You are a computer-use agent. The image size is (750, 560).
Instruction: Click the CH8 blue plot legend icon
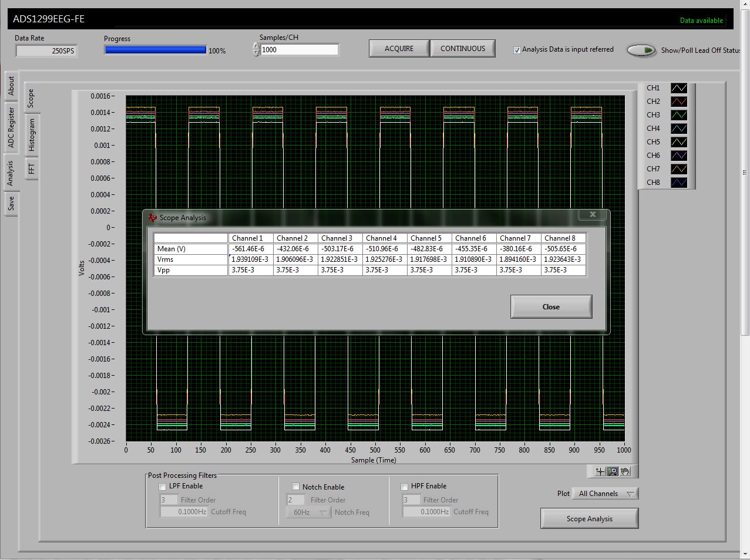pyautogui.click(x=679, y=183)
